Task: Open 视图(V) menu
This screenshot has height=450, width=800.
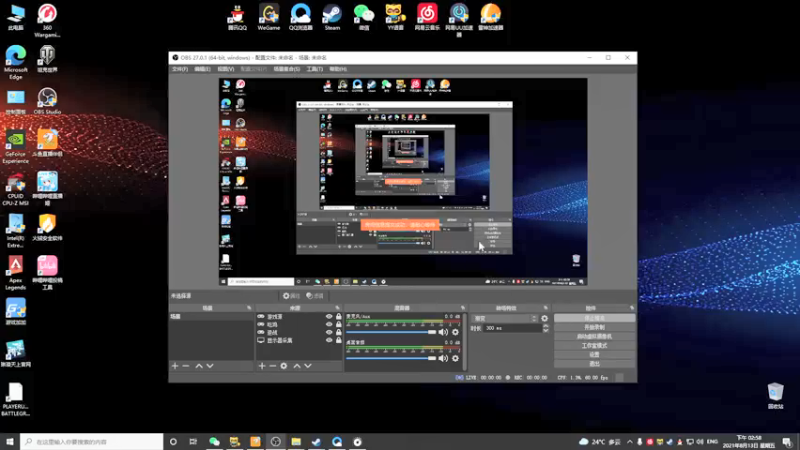Action: click(x=226, y=69)
